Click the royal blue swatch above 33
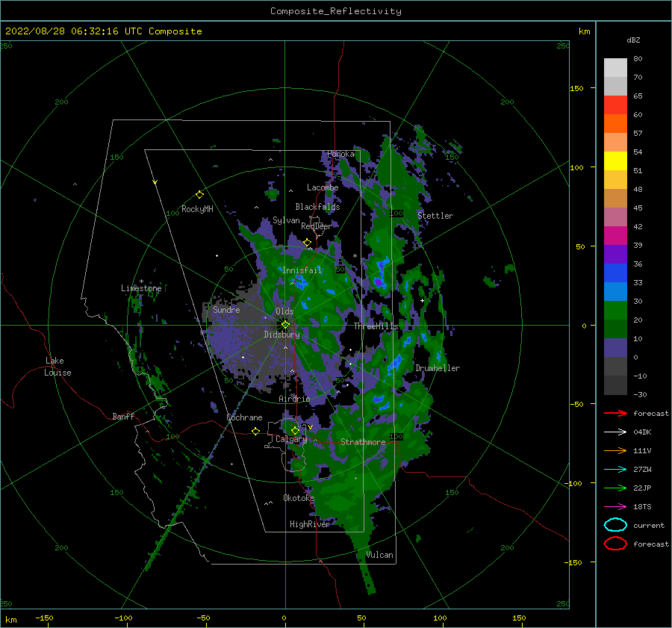Image resolution: width=672 pixels, height=628 pixels. (615, 273)
